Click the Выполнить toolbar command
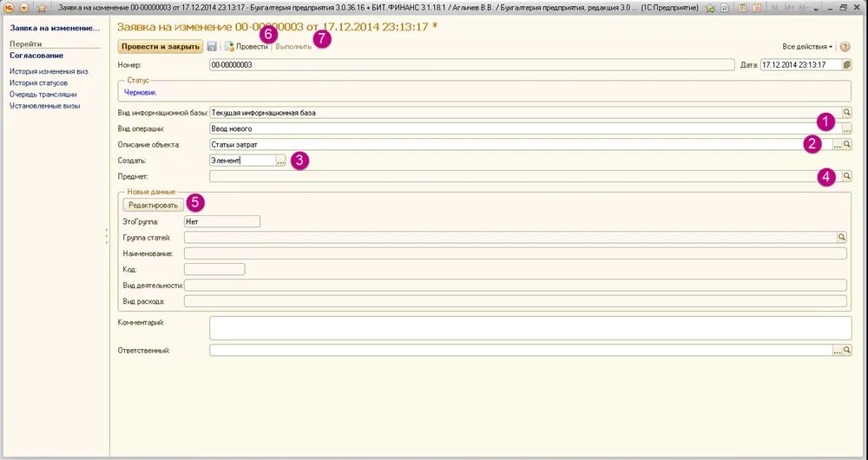Viewport: 868px width, 460px height. [293, 47]
